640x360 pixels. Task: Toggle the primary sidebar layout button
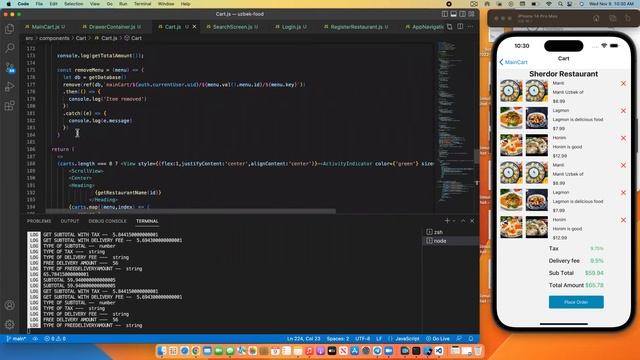coord(444,14)
